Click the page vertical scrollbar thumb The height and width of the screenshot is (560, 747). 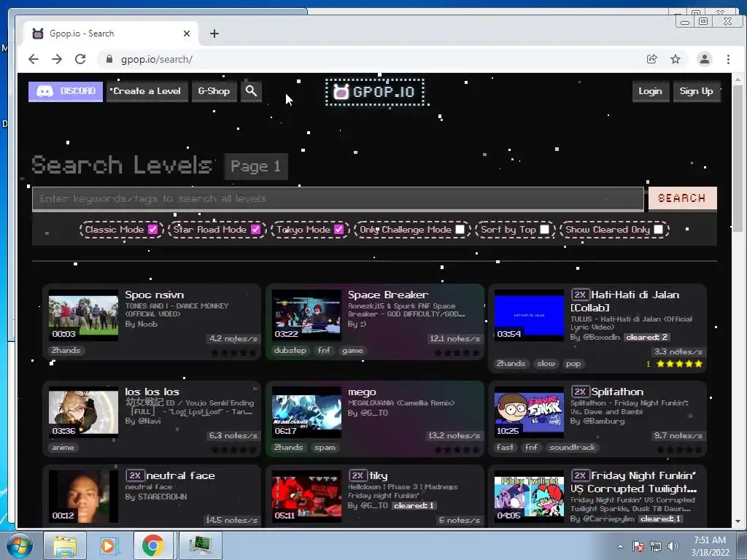738,157
